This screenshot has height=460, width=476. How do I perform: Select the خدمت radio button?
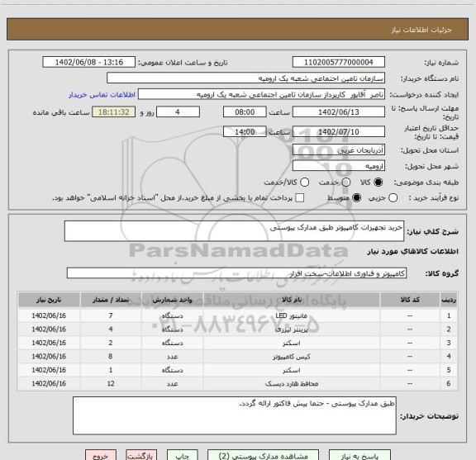point(346,182)
